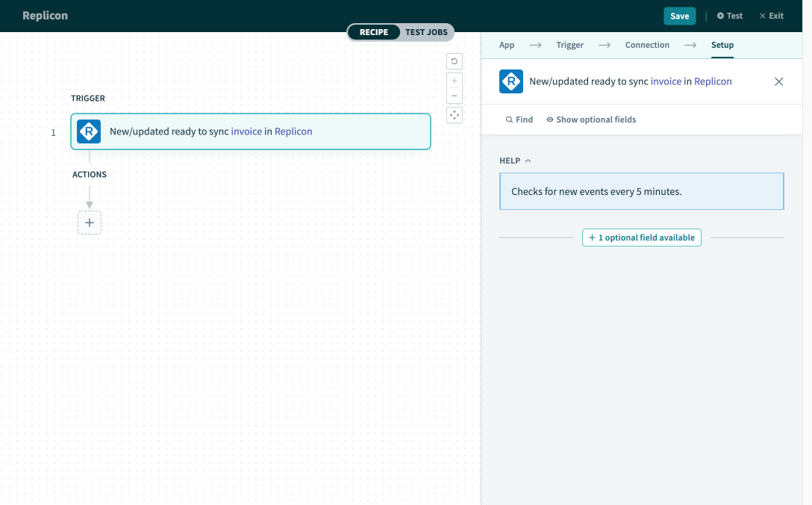Click the zoom in icon on canvas
Viewport: 812px width, 505px height.
pyautogui.click(x=455, y=80)
